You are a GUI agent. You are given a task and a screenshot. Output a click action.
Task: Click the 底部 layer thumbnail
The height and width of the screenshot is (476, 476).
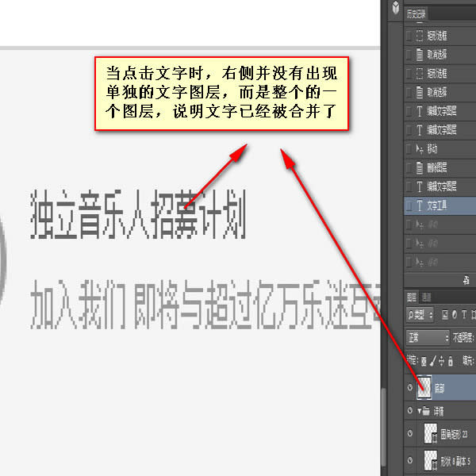424,387
